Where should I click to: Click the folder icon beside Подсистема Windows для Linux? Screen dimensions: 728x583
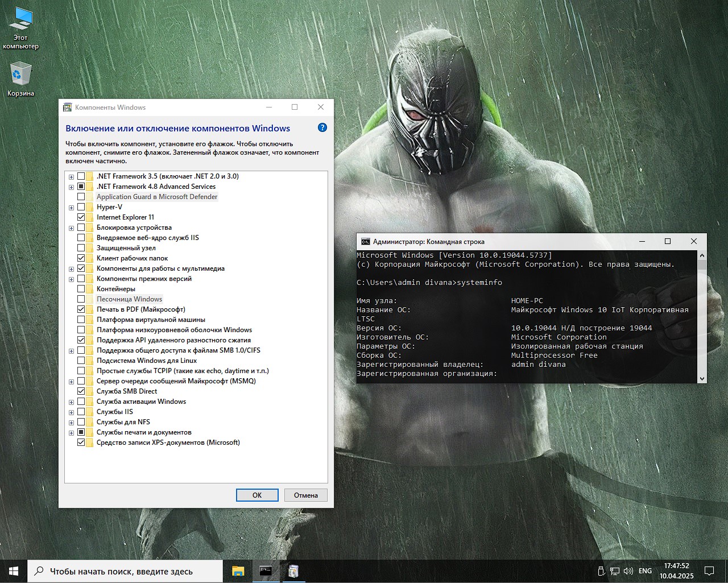click(90, 361)
